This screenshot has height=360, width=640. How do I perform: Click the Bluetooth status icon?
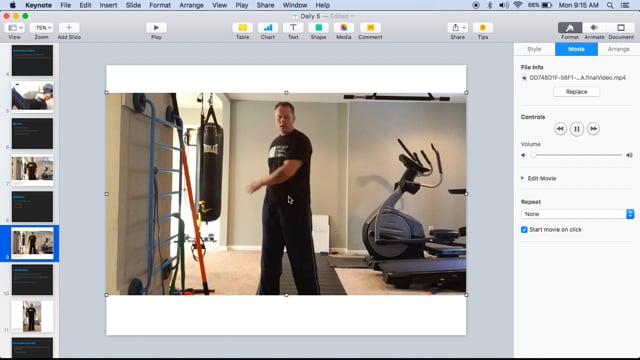pos(490,5)
